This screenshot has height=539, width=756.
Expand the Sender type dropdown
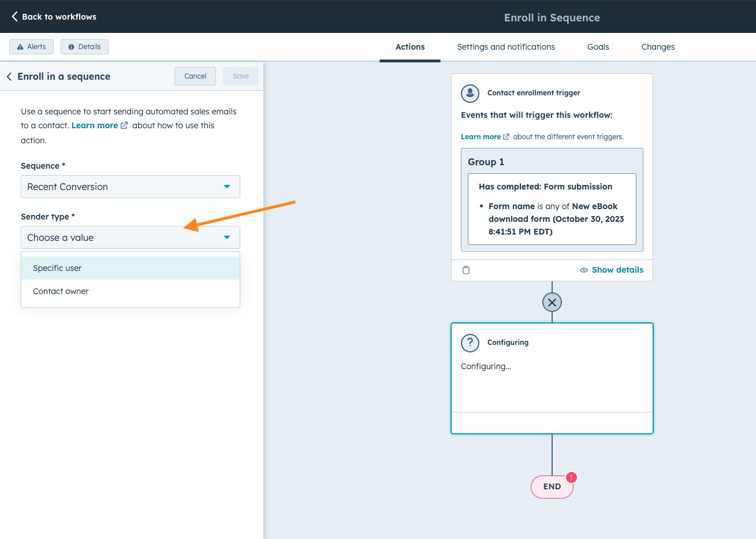130,237
